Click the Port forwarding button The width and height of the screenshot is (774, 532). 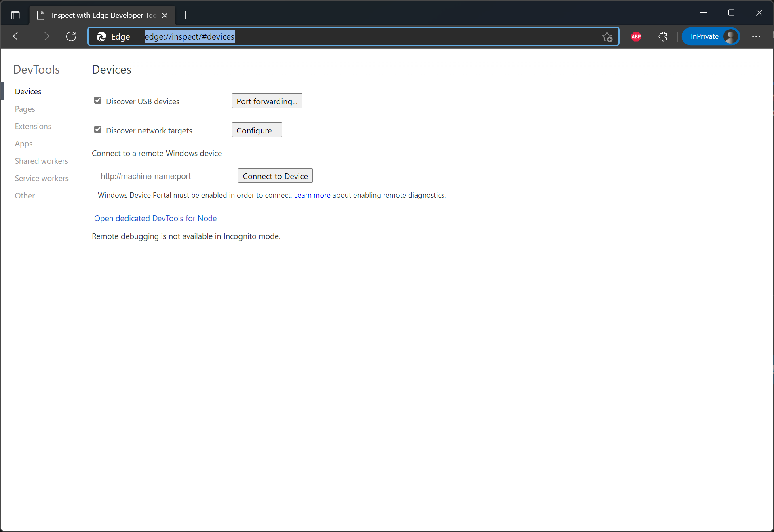pos(267,101)
